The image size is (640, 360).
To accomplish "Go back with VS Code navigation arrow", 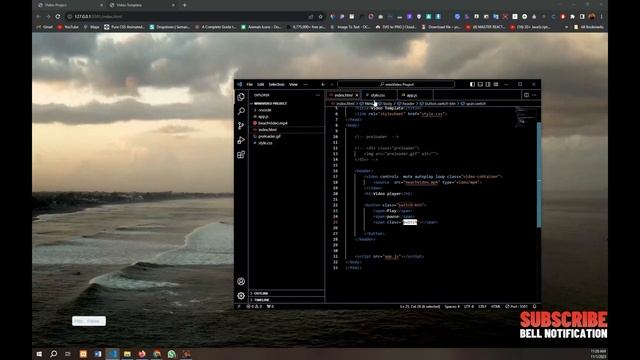I will pos(323,84).
